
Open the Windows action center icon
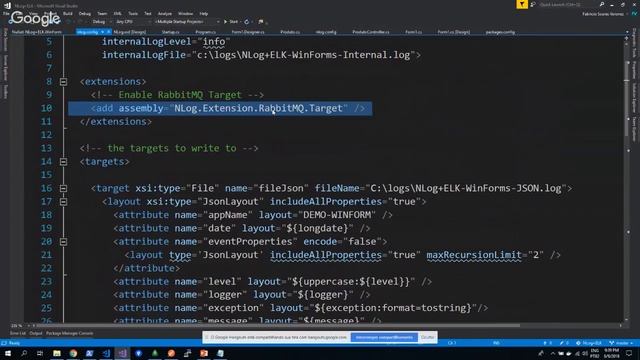click(x=629, y=353)
